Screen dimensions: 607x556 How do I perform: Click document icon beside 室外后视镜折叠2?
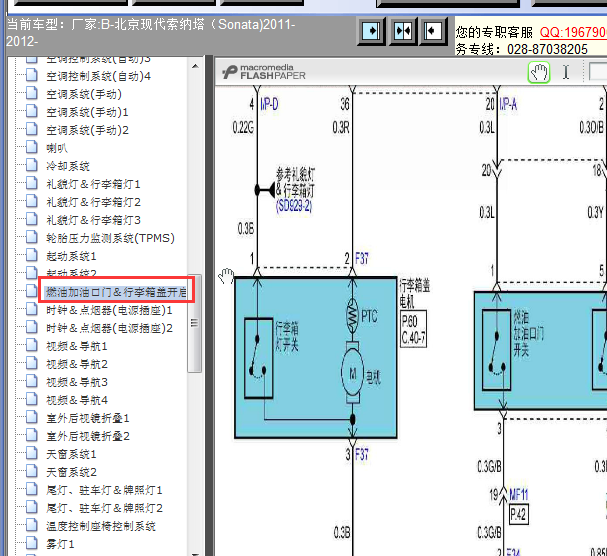(x=31, y=435)
